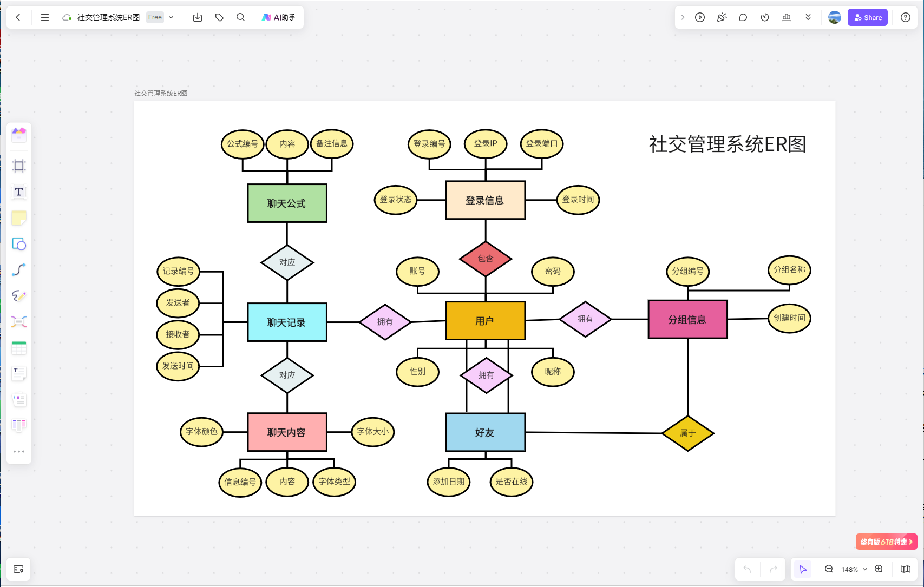924x587 pixels.
Task: Toggle the minimap icon
Action: coord(906,569)
